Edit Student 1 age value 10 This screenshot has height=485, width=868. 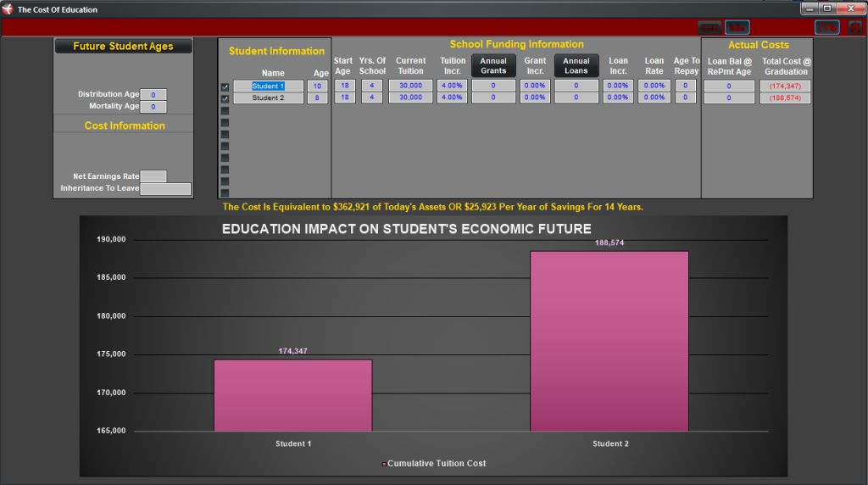(317, 86)
